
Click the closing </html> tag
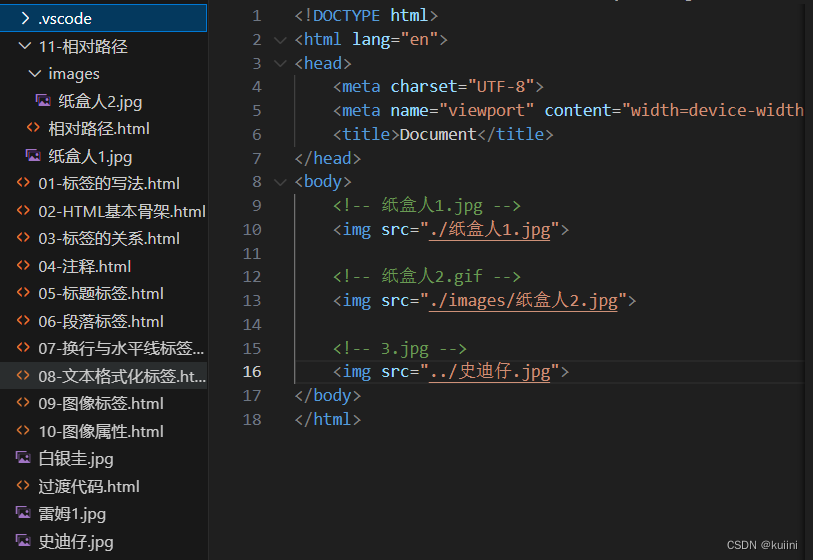coord(328,419)
